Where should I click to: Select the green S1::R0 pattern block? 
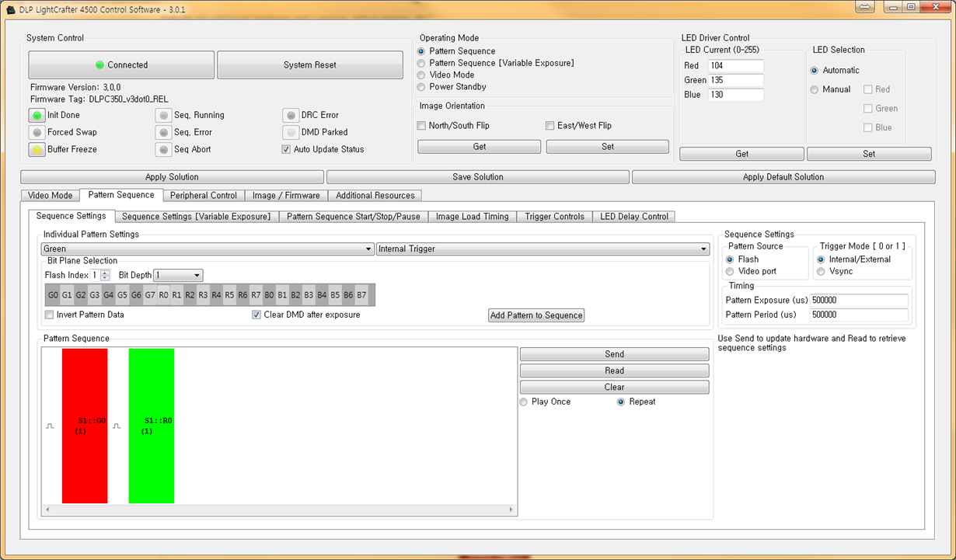(x=152, y=426)
